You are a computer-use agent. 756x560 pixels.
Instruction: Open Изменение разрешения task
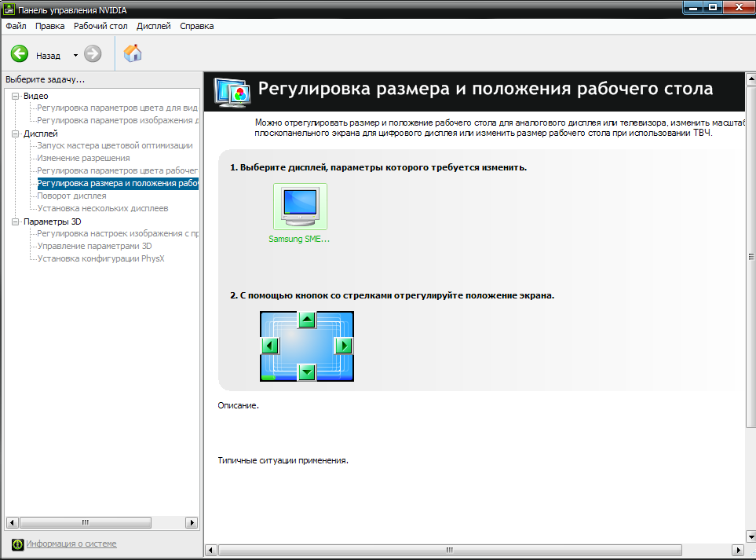click(83, 158)
